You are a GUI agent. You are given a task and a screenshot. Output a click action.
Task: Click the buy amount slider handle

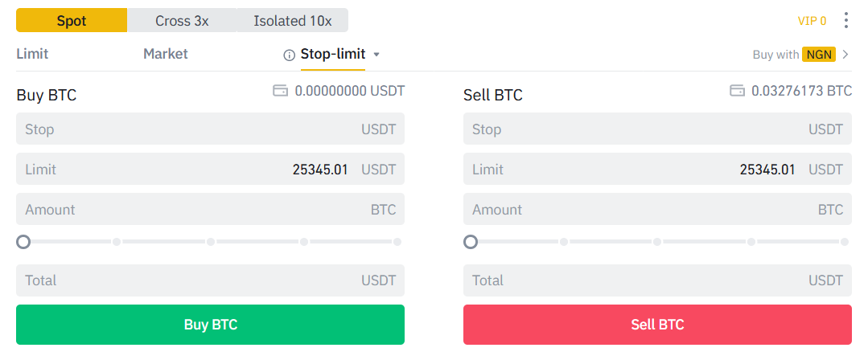pyautogui.click(x=23, y=241)
